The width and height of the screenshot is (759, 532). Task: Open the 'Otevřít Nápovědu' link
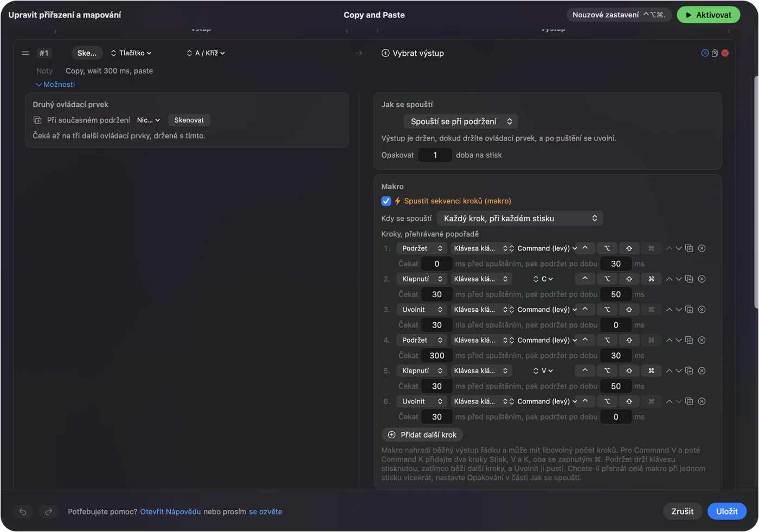click(170, 511)
